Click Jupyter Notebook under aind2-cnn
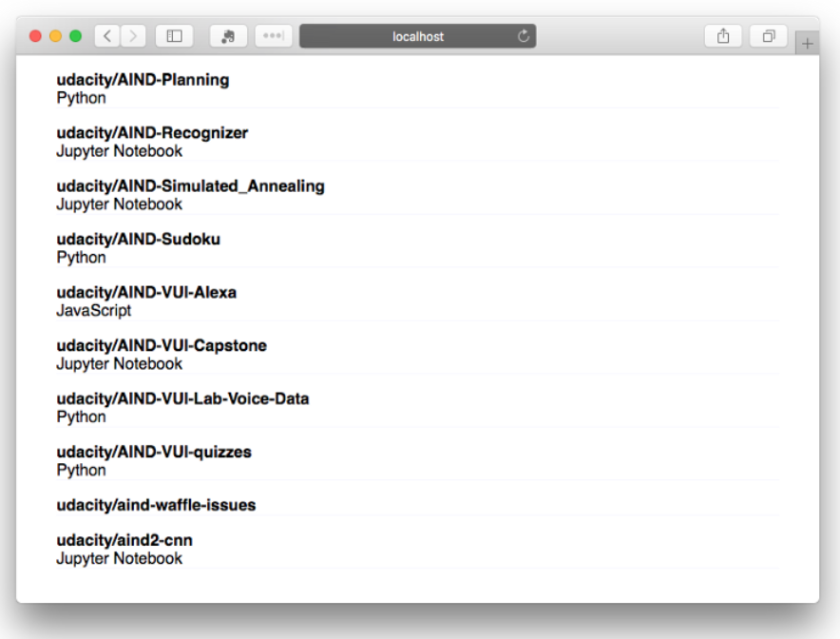840x639 pixels. pyautogui.click(x=120, y=558)
